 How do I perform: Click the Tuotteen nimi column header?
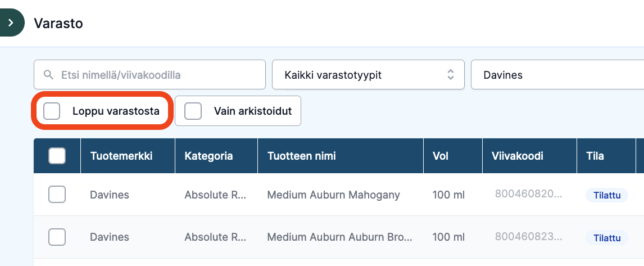click(x=301, y=156)
